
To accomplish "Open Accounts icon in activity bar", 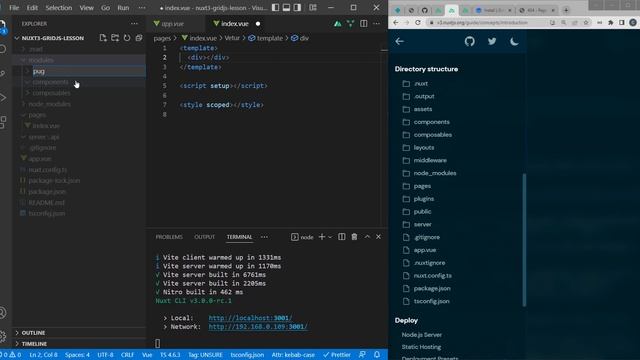I will [x=3, y=313].
